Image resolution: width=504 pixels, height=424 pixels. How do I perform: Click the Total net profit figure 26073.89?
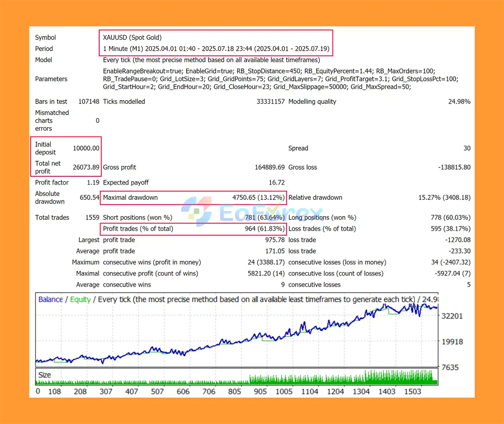(x=86, y=167)
